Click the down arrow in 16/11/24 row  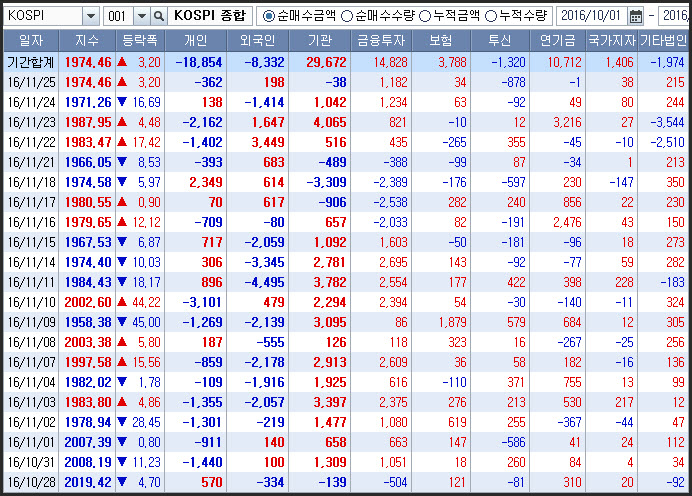click(122, 102)
